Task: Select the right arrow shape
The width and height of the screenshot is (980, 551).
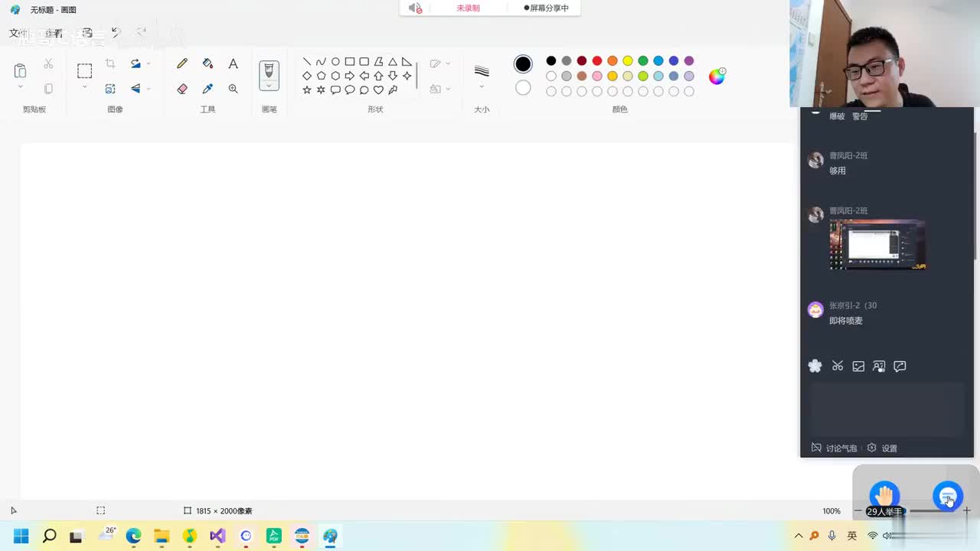Action: 350,76
